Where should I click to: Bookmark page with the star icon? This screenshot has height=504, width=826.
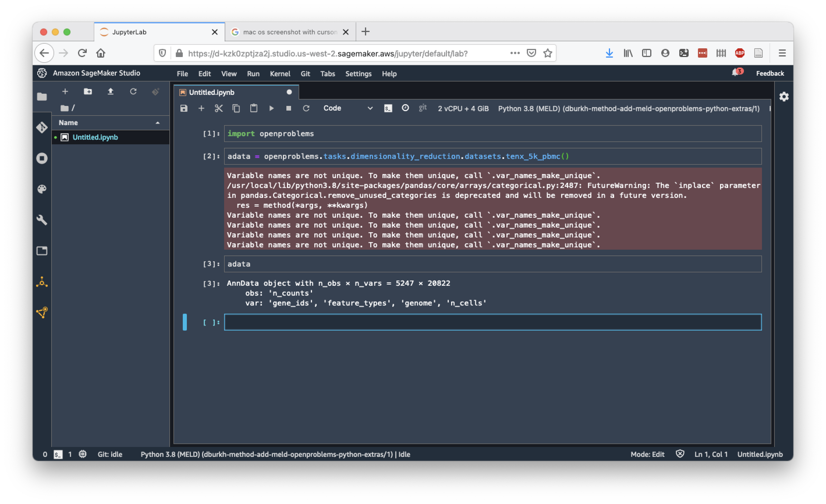547,53
